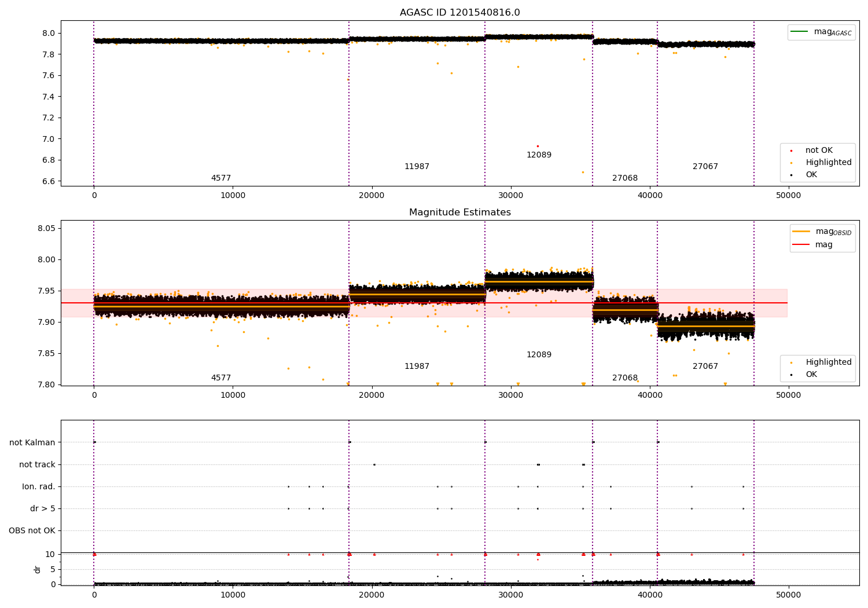Click the 'not track' axis label

tap(37, 465)
